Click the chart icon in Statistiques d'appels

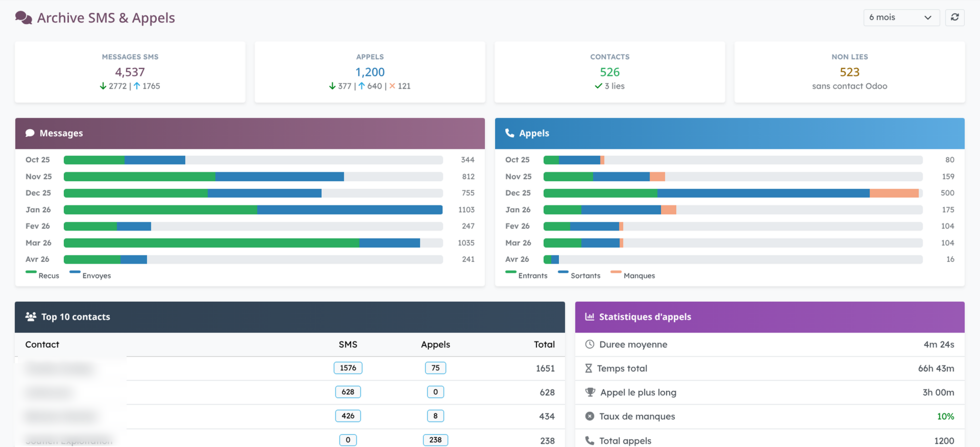[x=590, y=317]
